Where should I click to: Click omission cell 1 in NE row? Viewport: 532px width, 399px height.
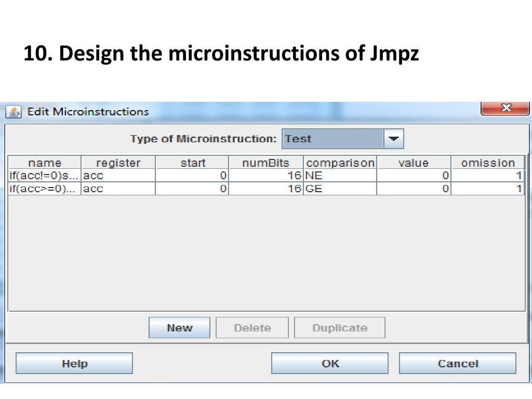coord(488,176)
